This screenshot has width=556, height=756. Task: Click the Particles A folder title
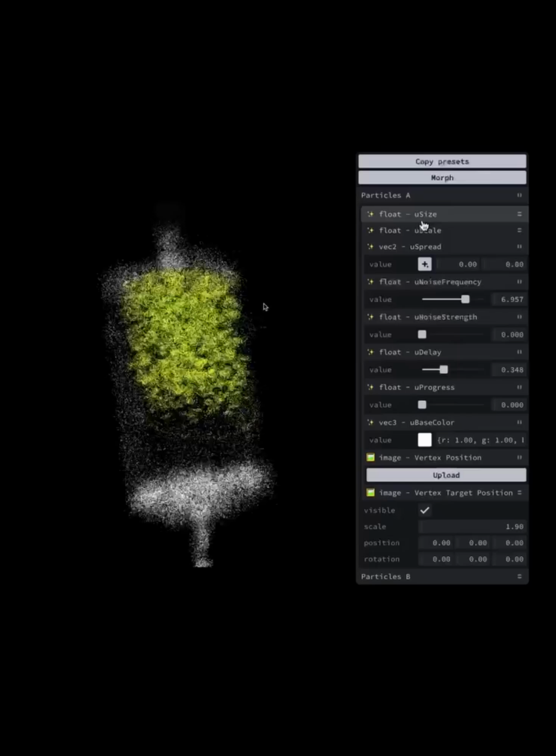tap(385, 195)
